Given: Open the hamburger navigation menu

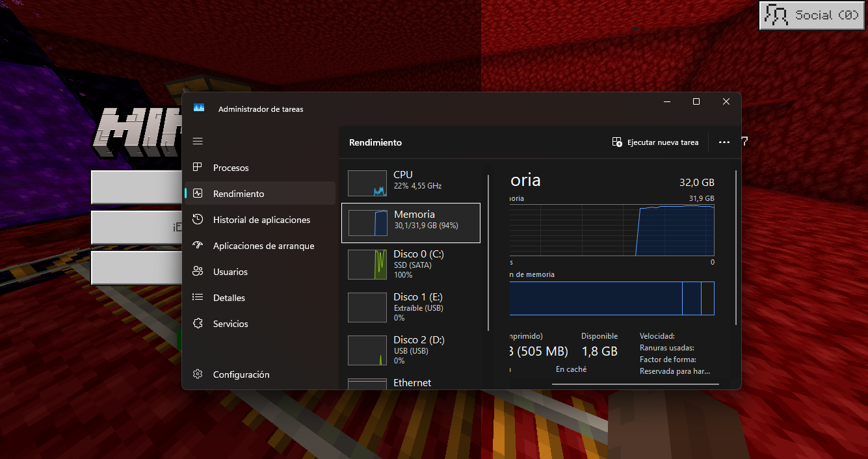Looking at the screenshot, I should tap(198, 141).
